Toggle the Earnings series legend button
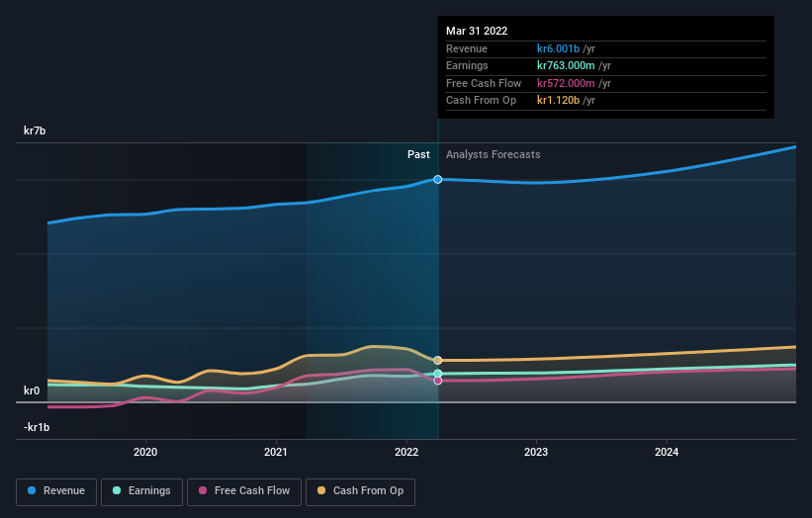812x518 pixels. pos(141,491)
